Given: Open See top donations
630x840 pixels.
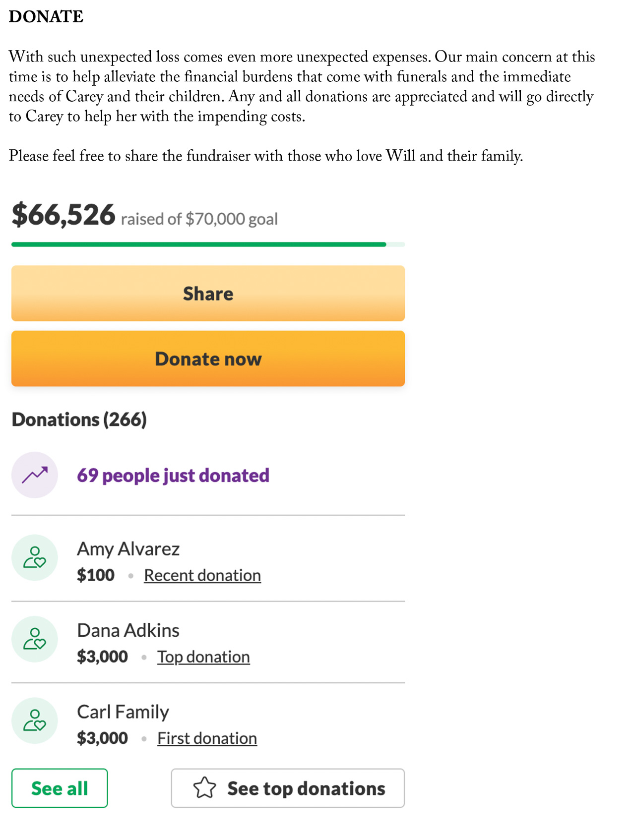Looking at the screenshot, I should 288,788.
